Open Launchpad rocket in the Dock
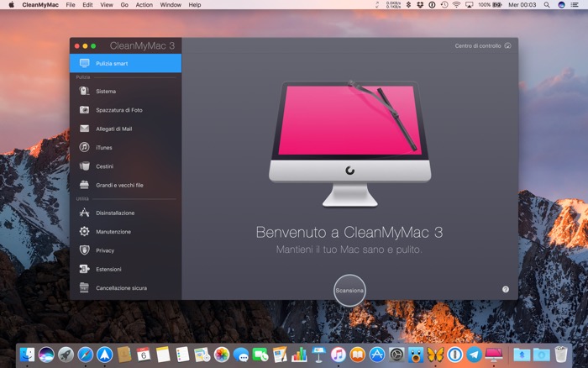Screen dimensions: 588x368 [66, 355]
